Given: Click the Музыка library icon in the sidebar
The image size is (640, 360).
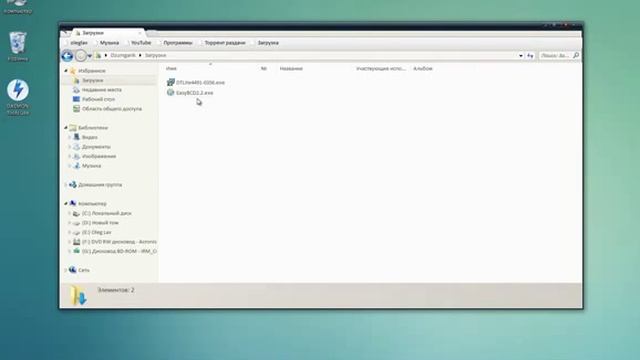Looking at the screenshot, I should (76, 166).
